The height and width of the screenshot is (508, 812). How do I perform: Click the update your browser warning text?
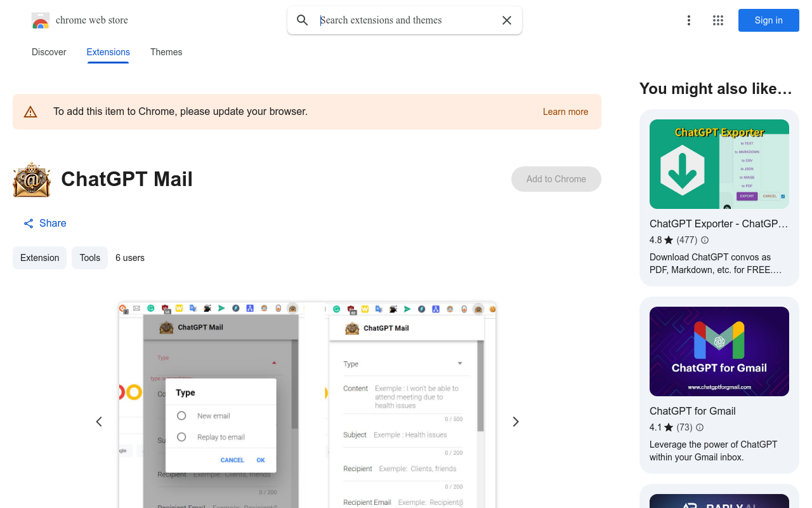pyautogui.click(x=180, y=112)
